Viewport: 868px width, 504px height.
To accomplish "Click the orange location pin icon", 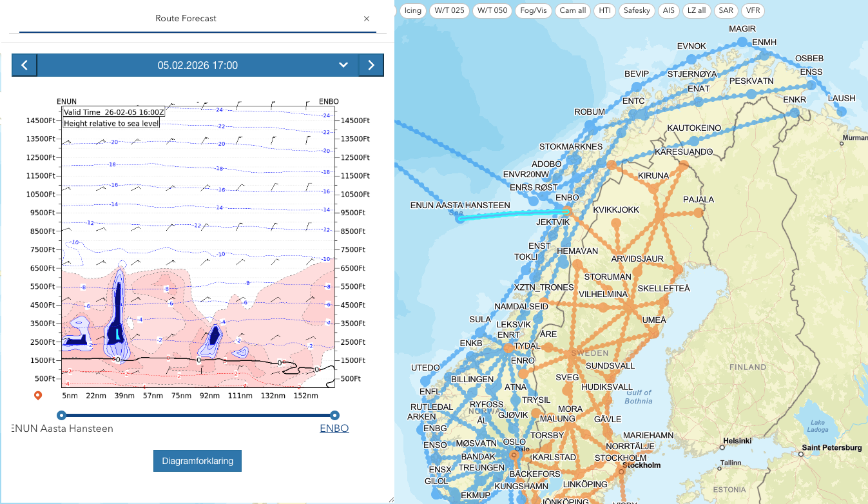I will (38, 395).
